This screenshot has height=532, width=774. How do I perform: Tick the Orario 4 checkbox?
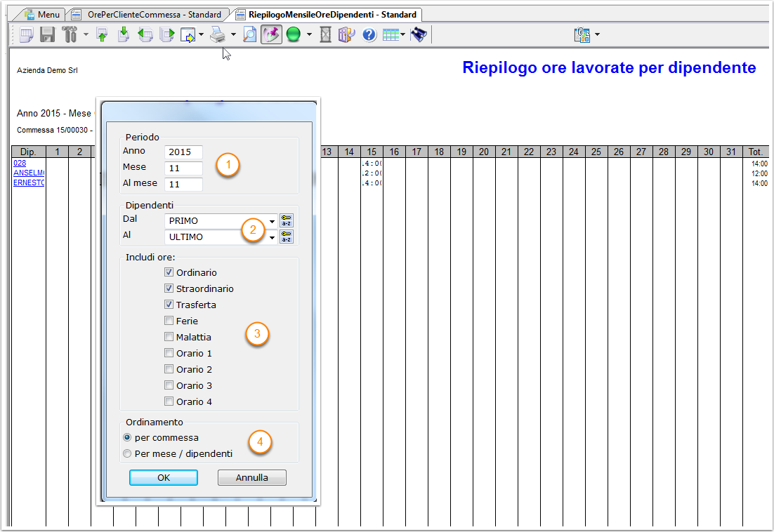click(169, 401)
